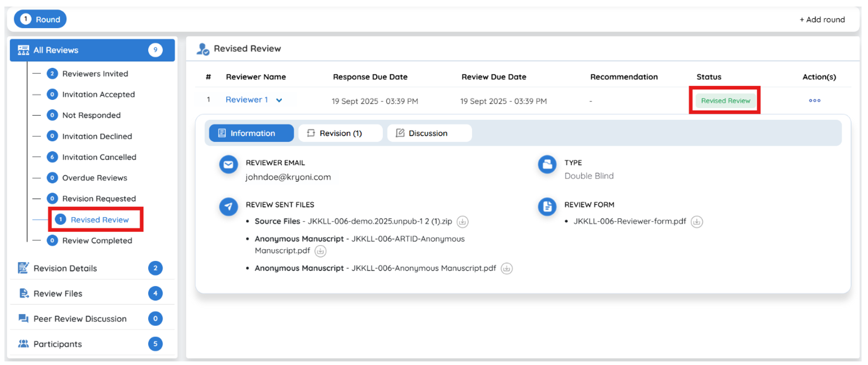Click the Revision Details count badge 2
868x365 pixels.
(x=155, y=268)
